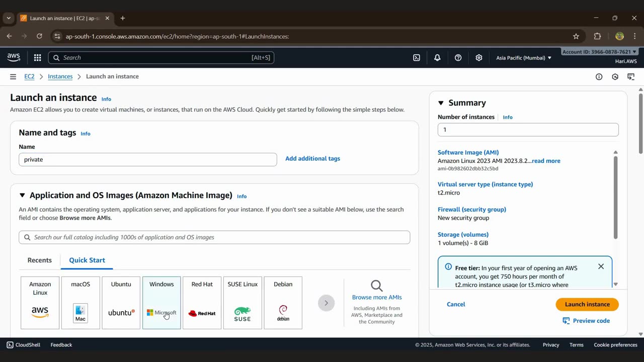This screenshot has height=362, width=644.
Task: Select the Amazon Linux AMI tile
Action: 40,303
